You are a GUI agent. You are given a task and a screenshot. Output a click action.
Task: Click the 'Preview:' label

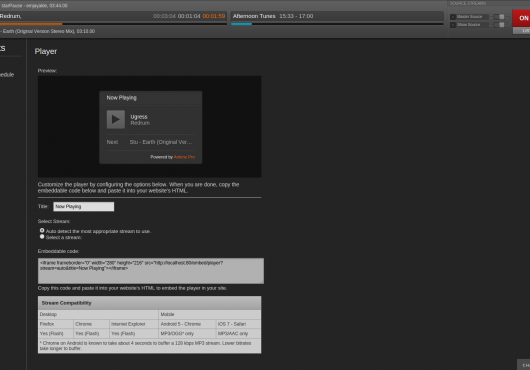click(47, 71)
